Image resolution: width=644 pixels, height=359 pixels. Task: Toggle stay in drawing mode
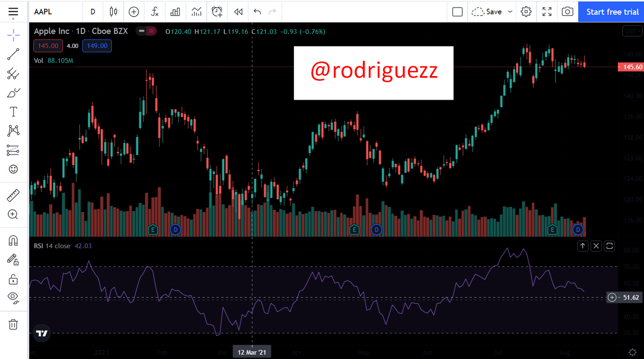[14, 260]
